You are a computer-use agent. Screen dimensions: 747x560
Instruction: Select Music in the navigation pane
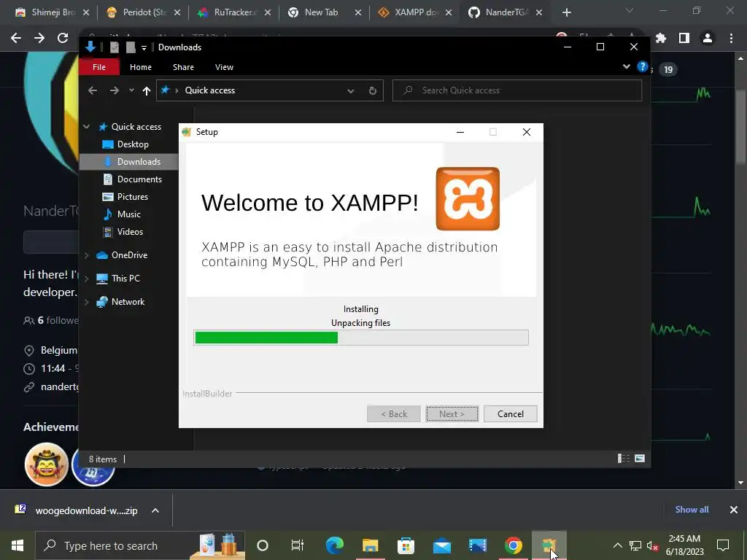point(128,214)
